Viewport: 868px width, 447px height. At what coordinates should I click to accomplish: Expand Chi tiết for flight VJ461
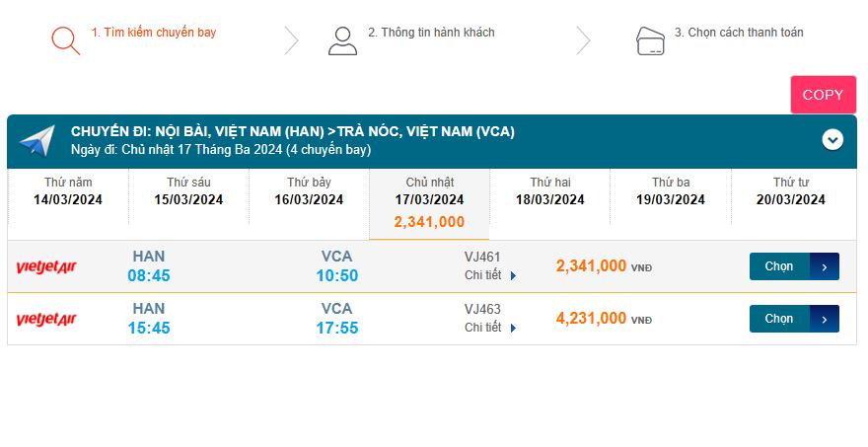tap(490, 275)
